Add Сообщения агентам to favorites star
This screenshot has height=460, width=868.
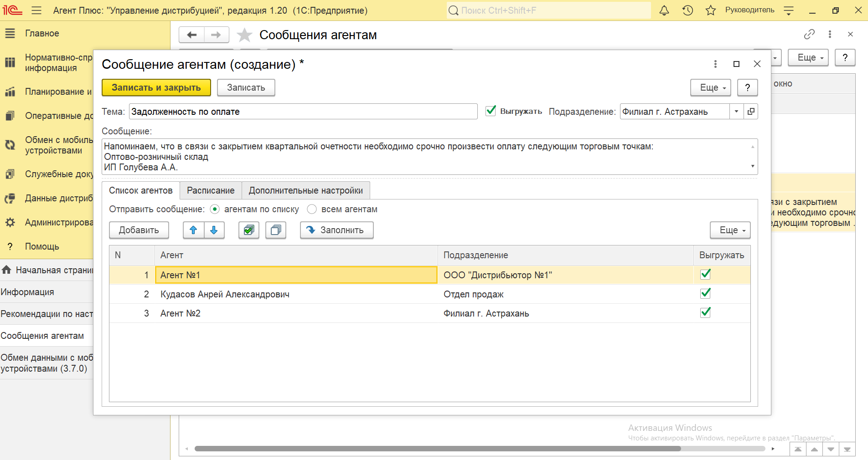(244, 35)
